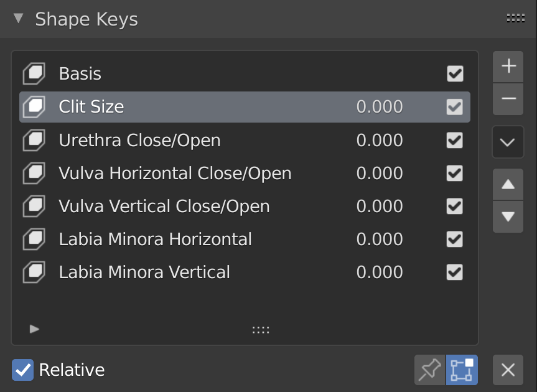Screen dimensions: 537x392
Task: Toggle shape key edit mode icon
Action: 462,370
